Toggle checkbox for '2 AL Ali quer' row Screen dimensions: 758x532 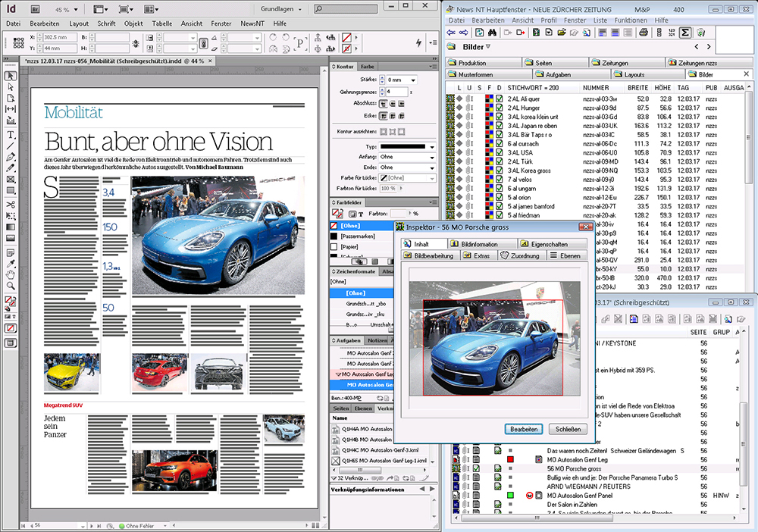tap(500, 99)
